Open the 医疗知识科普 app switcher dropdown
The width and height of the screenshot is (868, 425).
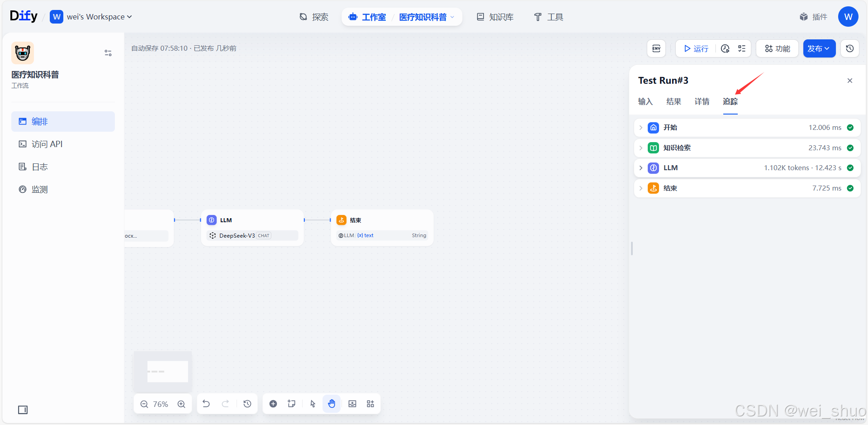click(427, 17)
